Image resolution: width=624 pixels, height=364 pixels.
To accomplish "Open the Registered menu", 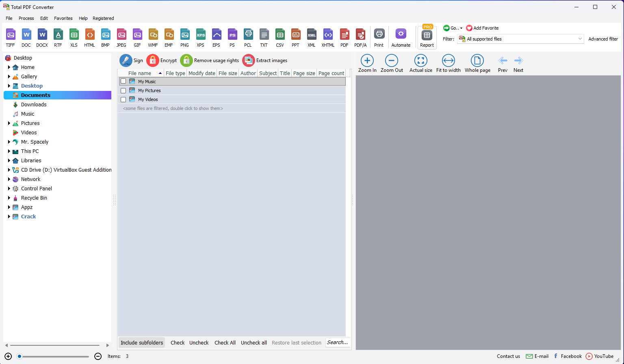I will (x=103, y=18).
